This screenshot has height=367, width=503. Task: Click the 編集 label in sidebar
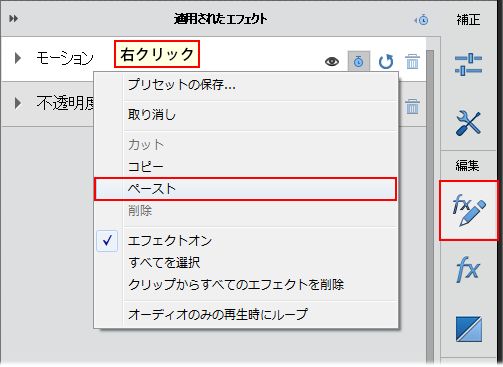tap(467, 165)
